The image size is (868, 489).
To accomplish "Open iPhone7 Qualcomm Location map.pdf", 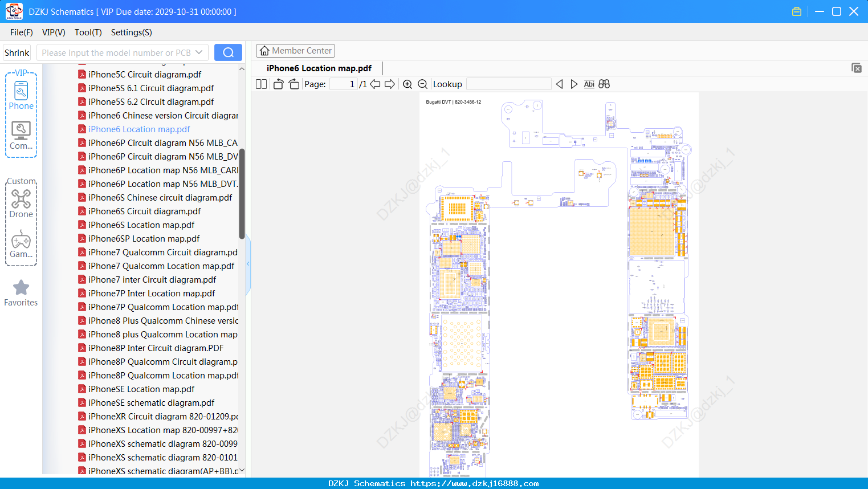I will pyautogui.click(x=161, y=266).
